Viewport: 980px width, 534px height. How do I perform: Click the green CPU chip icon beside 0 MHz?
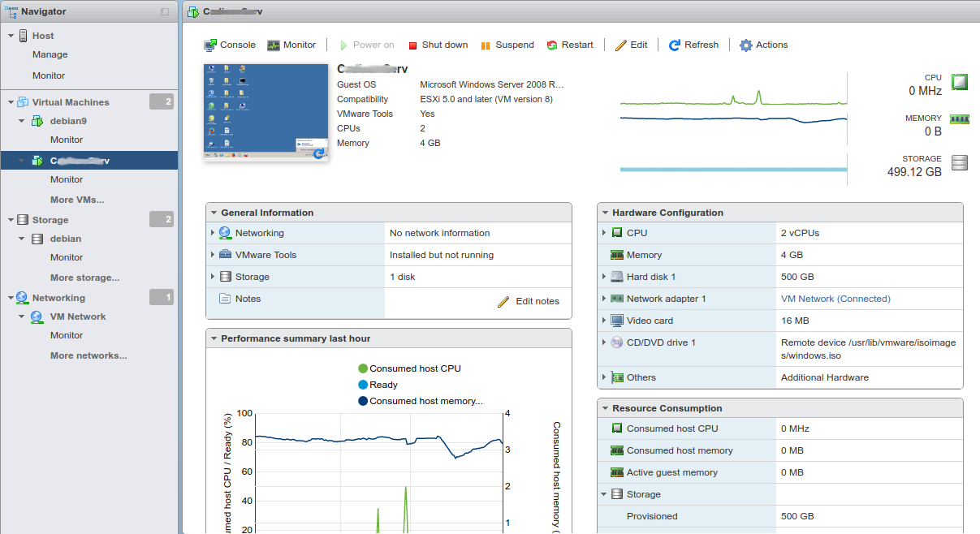point(960,82)
